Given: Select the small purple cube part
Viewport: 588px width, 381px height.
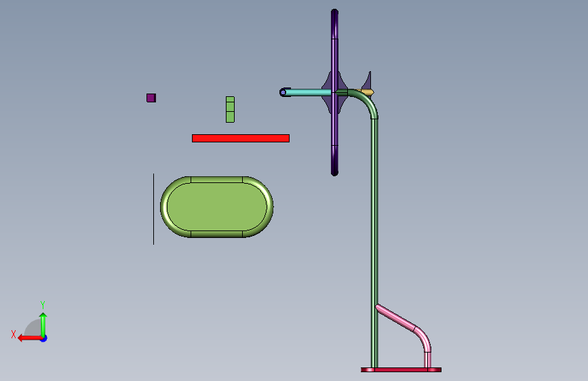Looking at the screenshot, I should 151,98.
